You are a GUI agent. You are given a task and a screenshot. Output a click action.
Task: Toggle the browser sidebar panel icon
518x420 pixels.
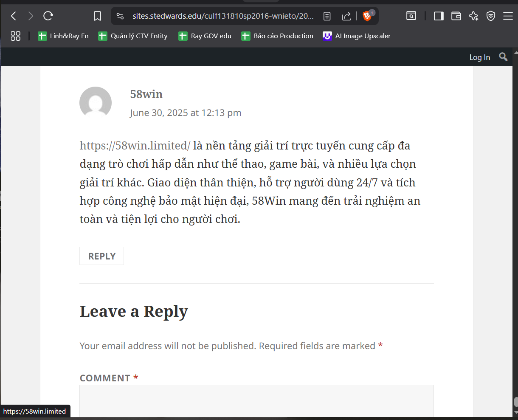[439, 16]
